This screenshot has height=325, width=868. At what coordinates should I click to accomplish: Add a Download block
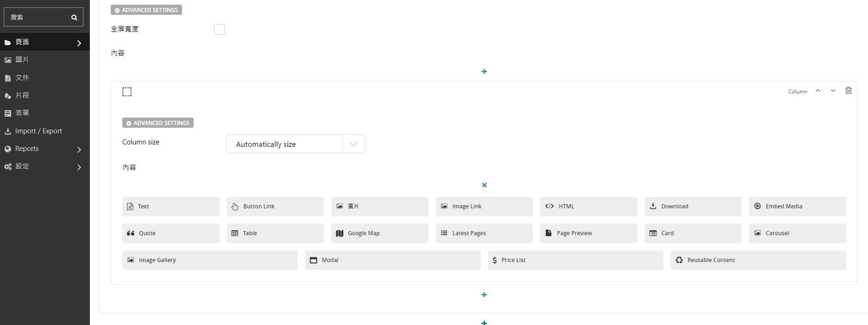tap(693, 206)
